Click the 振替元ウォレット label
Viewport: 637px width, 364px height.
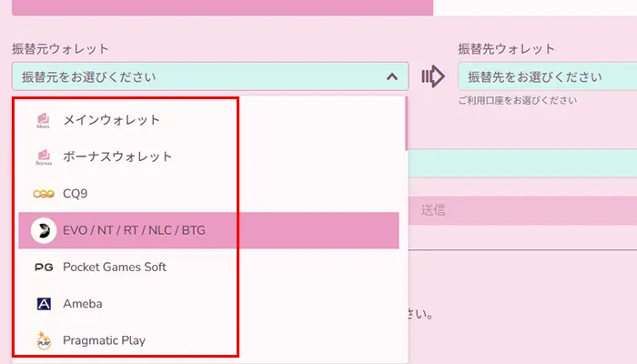pyautogui.click(x=61, y=49)
